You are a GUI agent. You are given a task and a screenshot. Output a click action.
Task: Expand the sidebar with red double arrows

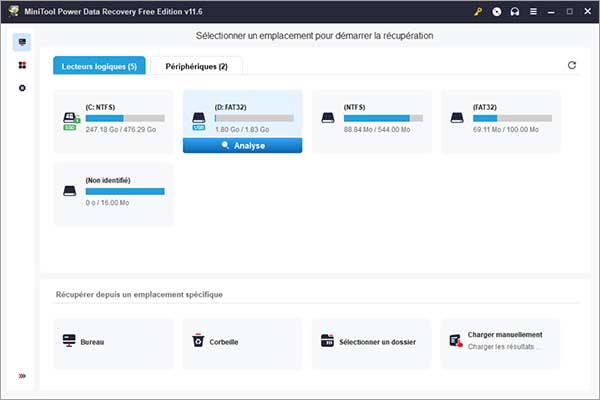click(x=23, y=376)
